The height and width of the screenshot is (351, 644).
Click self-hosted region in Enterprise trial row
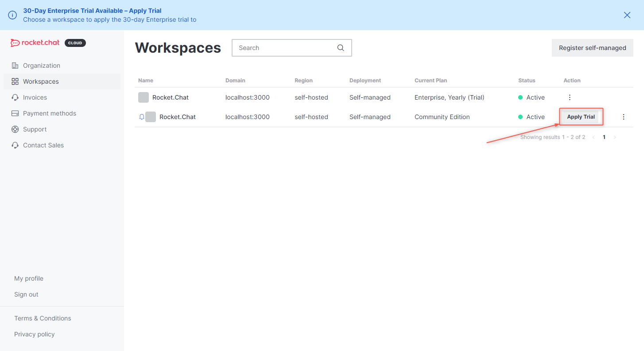point(311,97)
